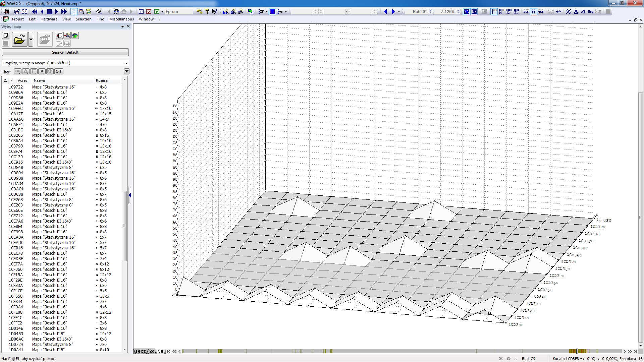Click the Org original values icon
This screenshot has height=362, width=644.
coord(591,12)
